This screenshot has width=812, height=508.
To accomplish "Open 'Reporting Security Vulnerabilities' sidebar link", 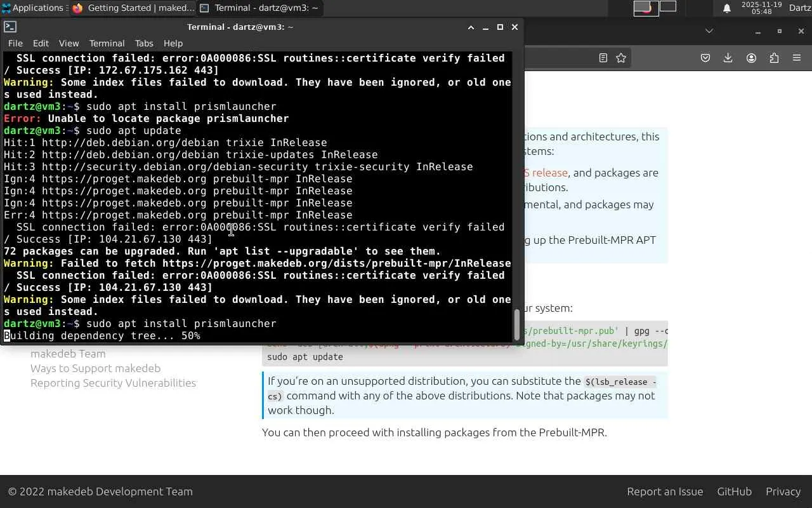I will coord(113,383).
